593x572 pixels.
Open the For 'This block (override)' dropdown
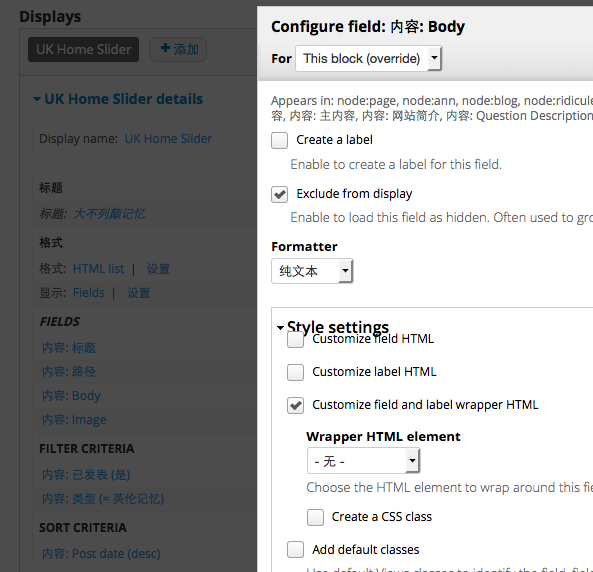click(x=368, y=59)
